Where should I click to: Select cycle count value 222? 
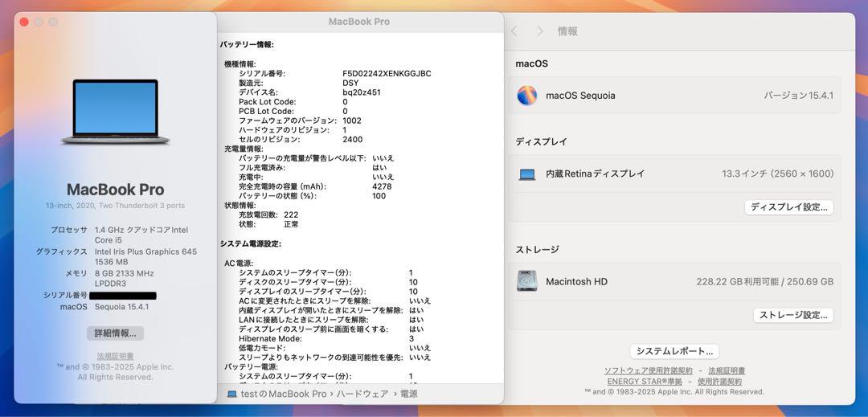[x=291, y=215]
